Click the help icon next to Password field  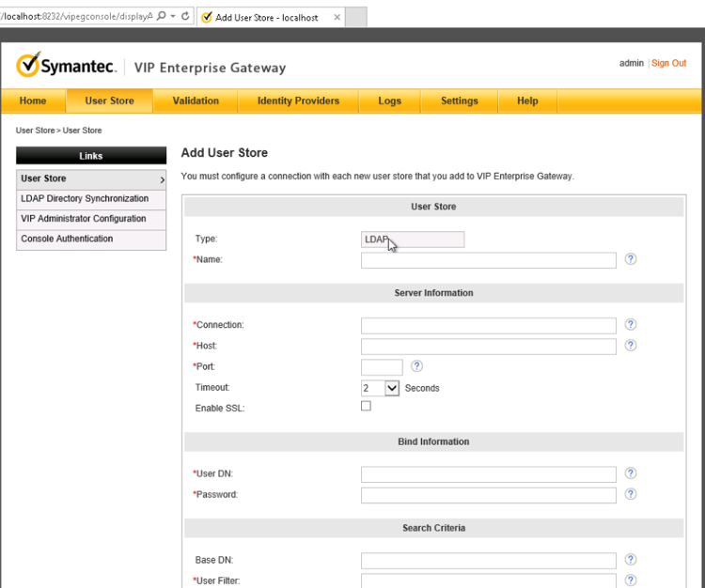631,494
